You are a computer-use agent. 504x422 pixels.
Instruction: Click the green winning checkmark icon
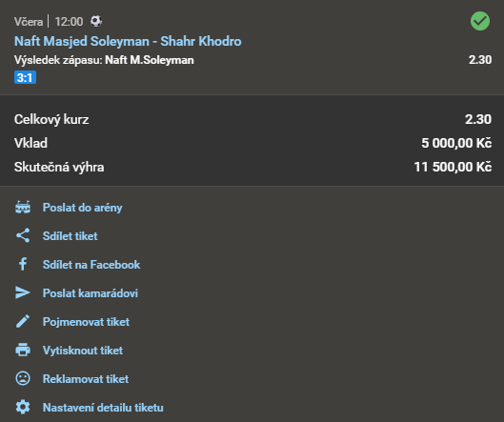click(x=480, y=21)
